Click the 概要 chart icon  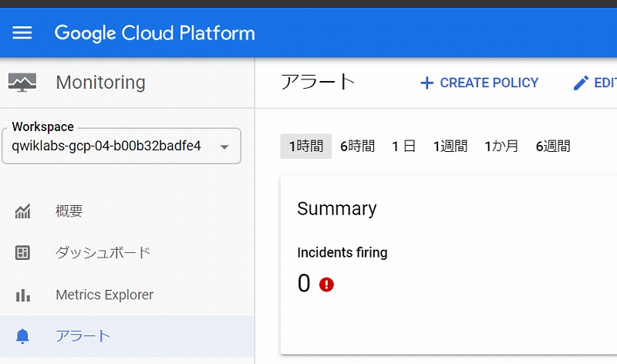pos(22,211)
